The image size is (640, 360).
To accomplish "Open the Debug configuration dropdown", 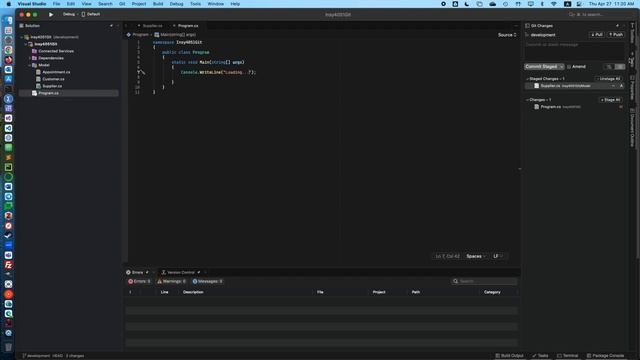I will point(70,14).
